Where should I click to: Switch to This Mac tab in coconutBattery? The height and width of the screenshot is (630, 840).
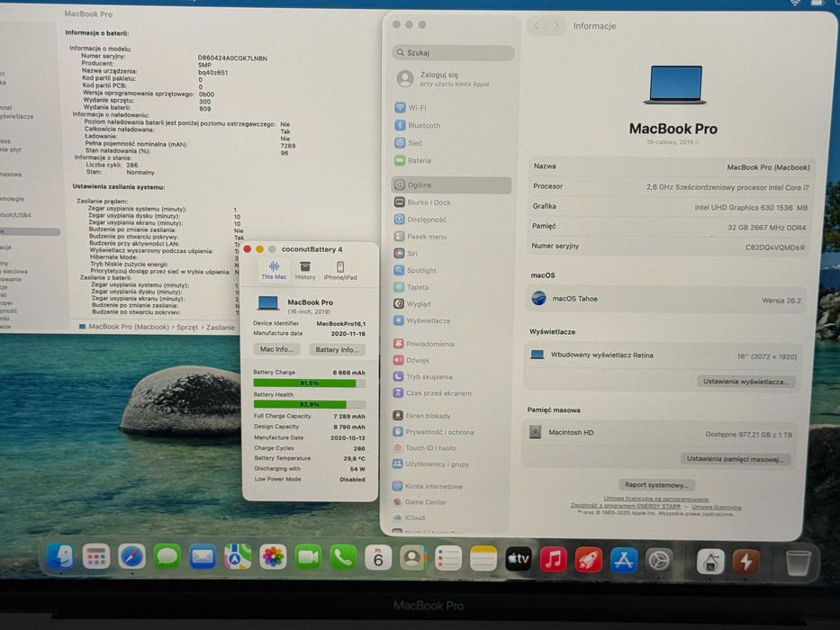point(274,270)
